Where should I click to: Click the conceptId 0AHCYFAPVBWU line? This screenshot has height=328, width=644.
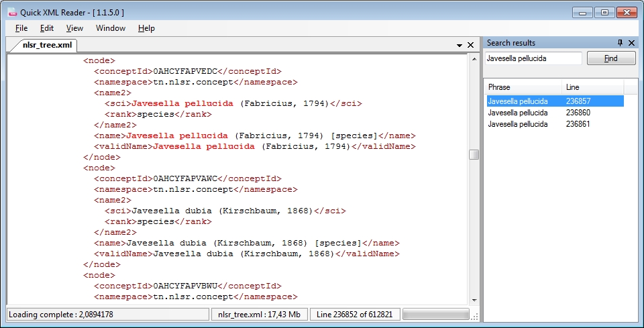188,286
